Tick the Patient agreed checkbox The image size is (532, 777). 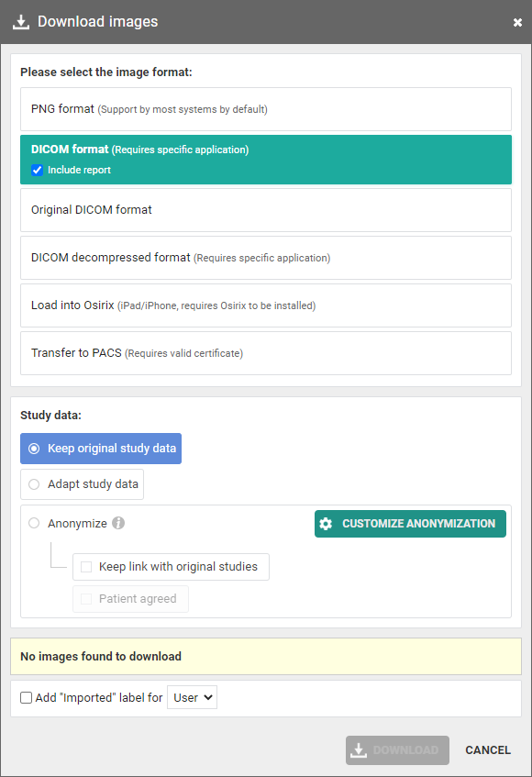(x=86, y=599)
